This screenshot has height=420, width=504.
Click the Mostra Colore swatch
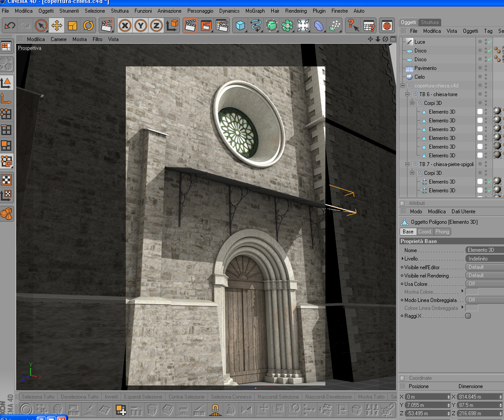tap(472, 292)
